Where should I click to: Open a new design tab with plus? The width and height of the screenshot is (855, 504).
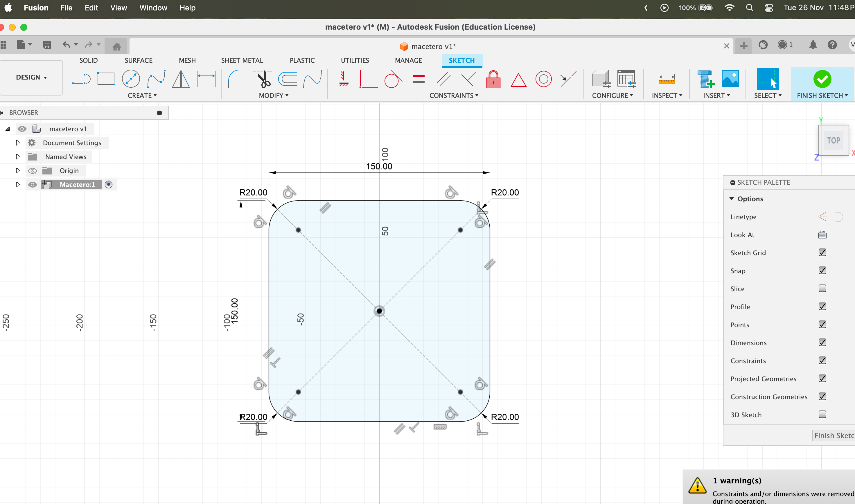(743, 46)
